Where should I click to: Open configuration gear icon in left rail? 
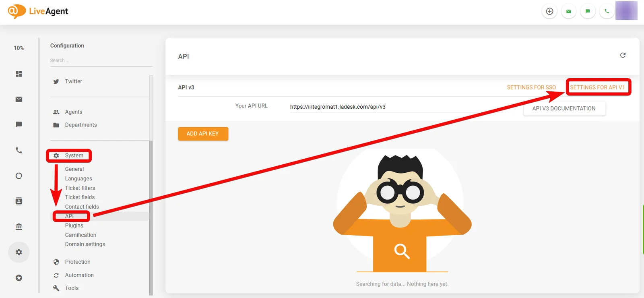click(19, 252)
